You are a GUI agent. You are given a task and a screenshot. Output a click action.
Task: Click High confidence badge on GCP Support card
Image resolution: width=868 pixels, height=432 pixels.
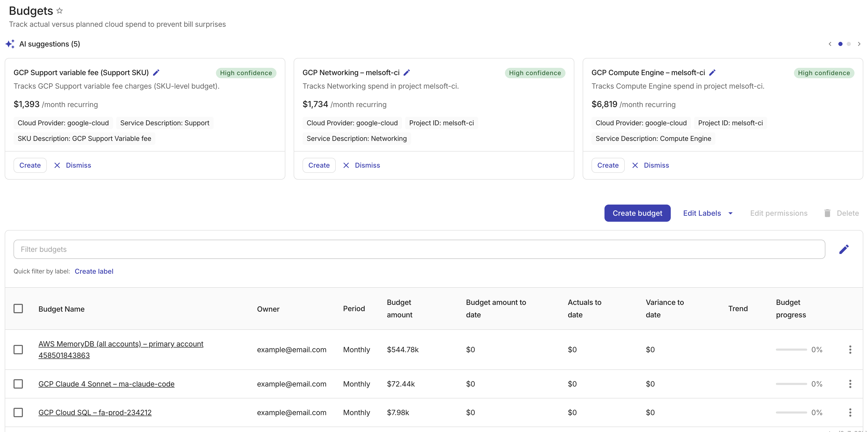pos(246,73)
